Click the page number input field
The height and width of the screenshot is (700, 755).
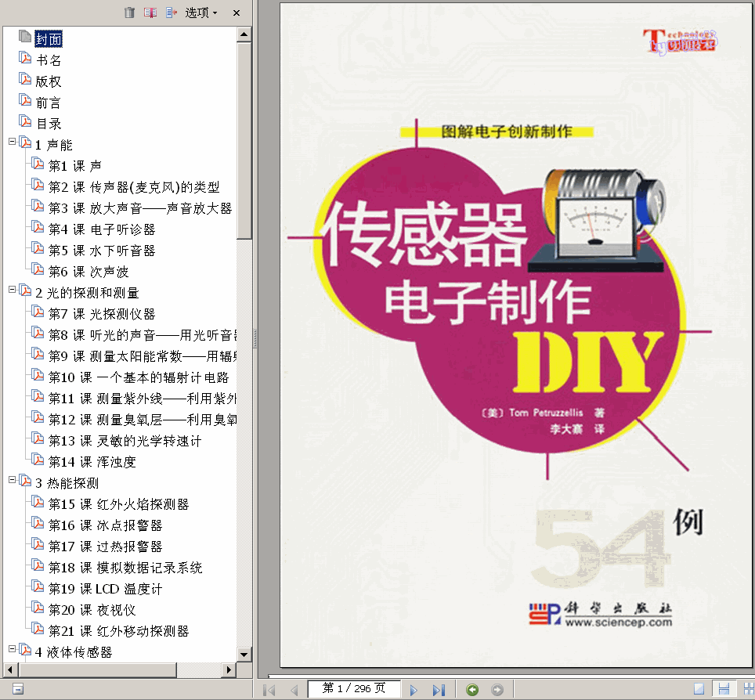click(354, 689)
